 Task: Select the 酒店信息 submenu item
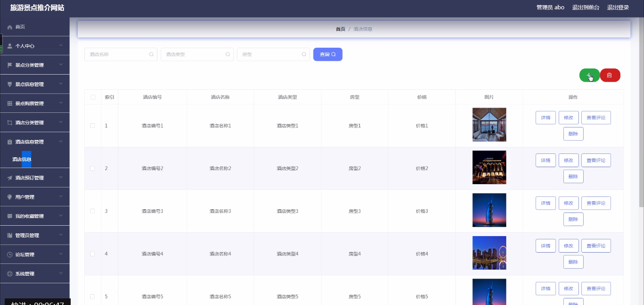[22, 160]
